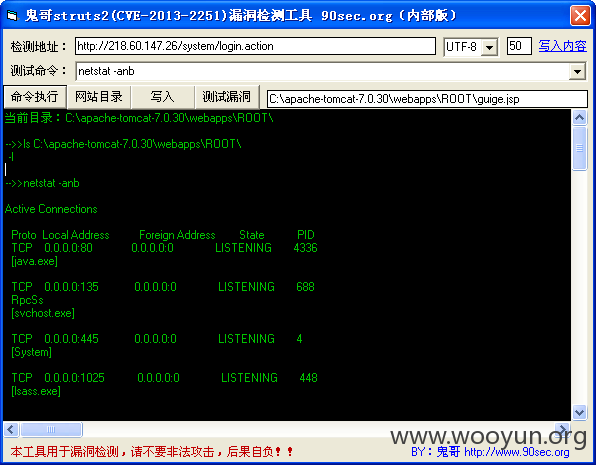Click the '[lsass.exe]' output line

tap(36, 391)
